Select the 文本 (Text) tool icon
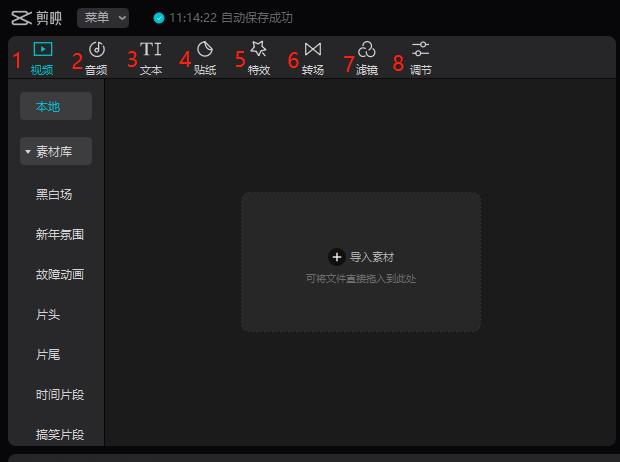The height and width of the screenshot is (462, 620). point(151,50)
